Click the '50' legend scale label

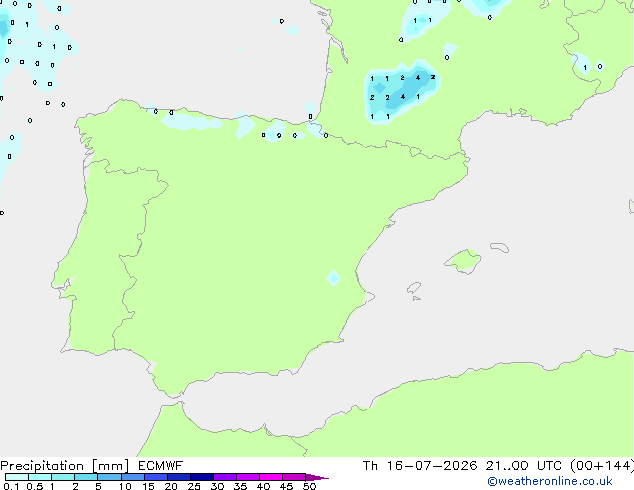pyautogui.click(x=310, y=486)
